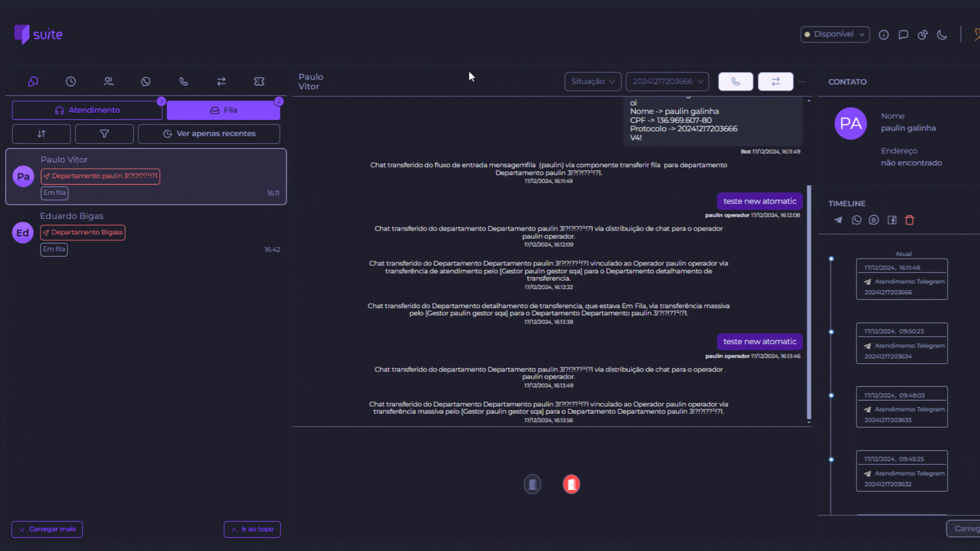The height and width of the screenshot is (551, 980).
Task: Click the chat conversation vertical scrollbar
Action: (x=809, y=301)
